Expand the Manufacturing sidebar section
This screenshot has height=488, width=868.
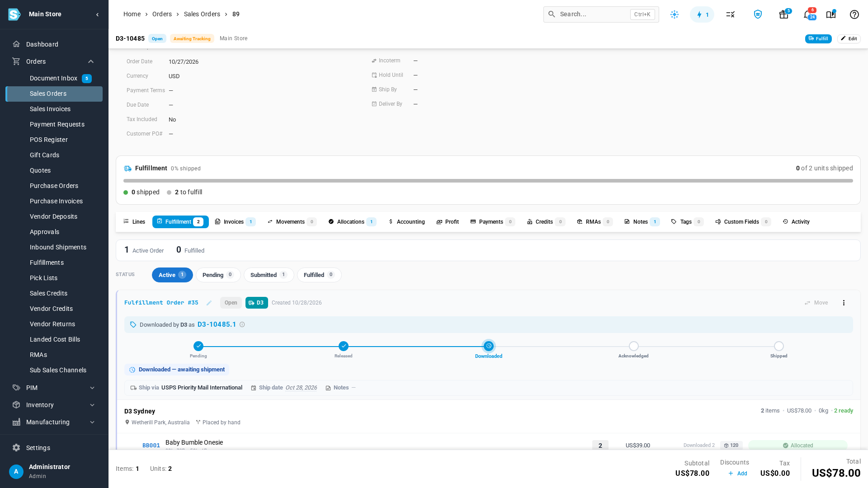pos(92,422)
